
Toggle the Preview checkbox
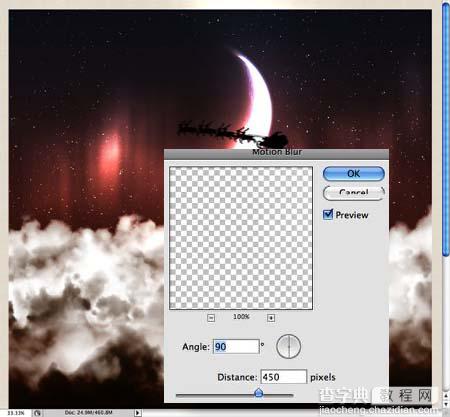(328, 214)
